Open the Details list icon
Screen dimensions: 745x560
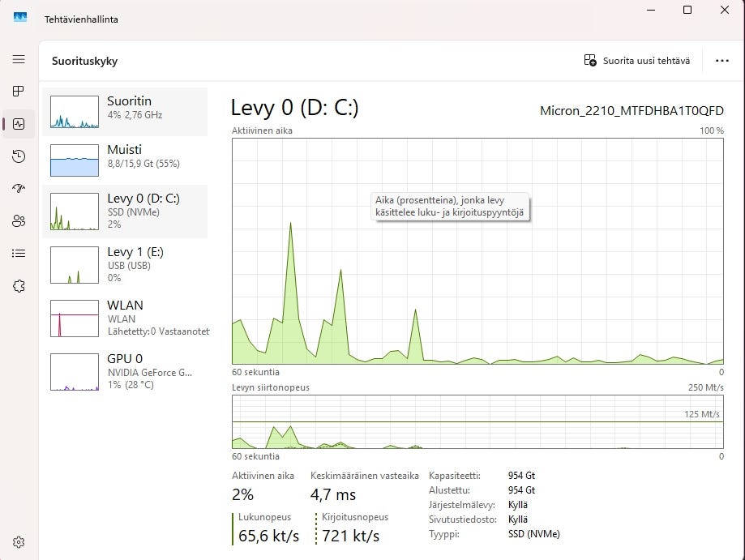coord(19,253)
